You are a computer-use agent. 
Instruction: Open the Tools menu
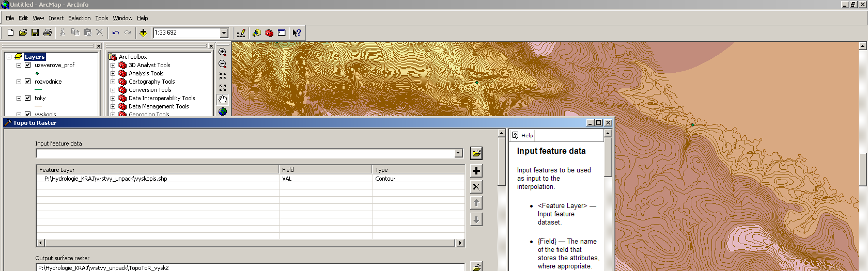point(102,18)
